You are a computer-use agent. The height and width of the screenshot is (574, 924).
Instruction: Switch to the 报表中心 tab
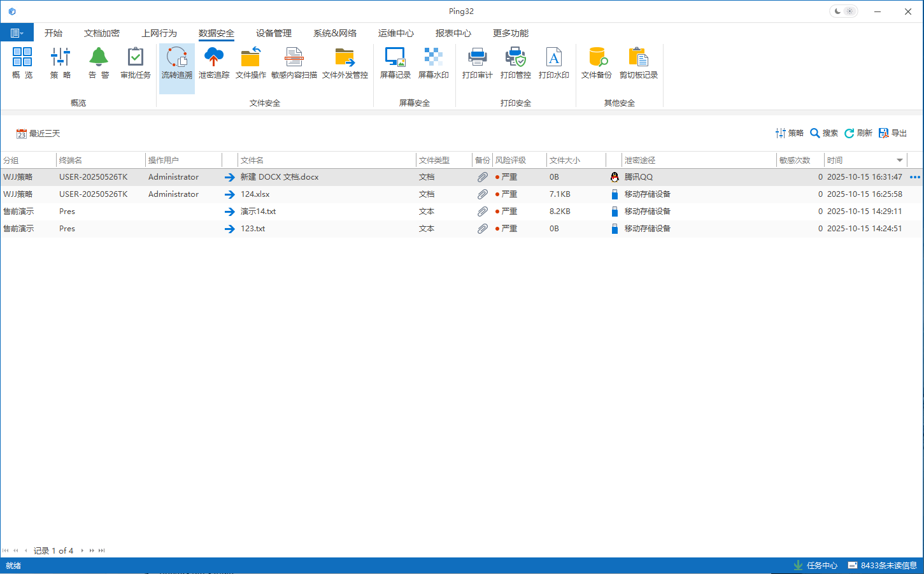[x=453, y=33]
